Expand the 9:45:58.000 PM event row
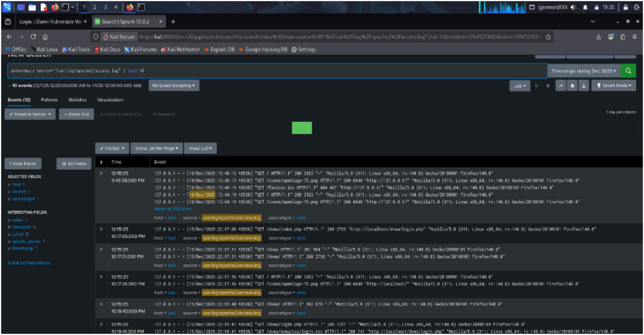This screenshot has width=644, height=335. 101,173
